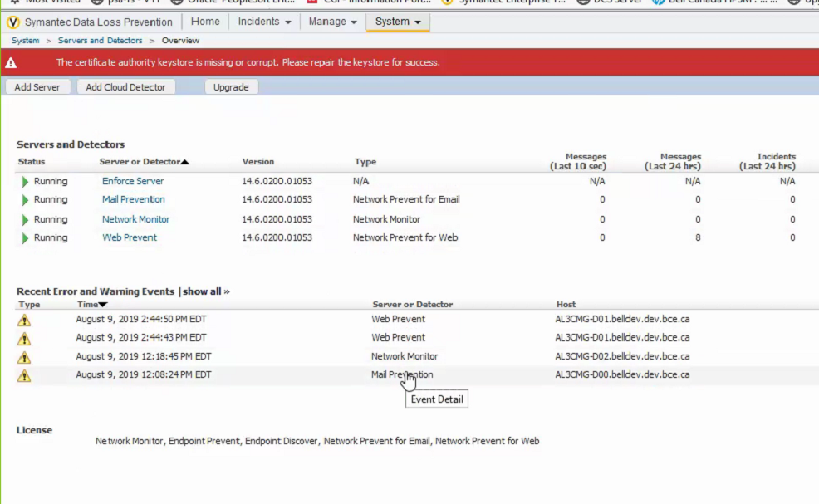Image resolution: width=819 pixels, height=504 pixels.
Task: Sort events by the Time column
Action: pyautogui.click(x=91, y=305)
